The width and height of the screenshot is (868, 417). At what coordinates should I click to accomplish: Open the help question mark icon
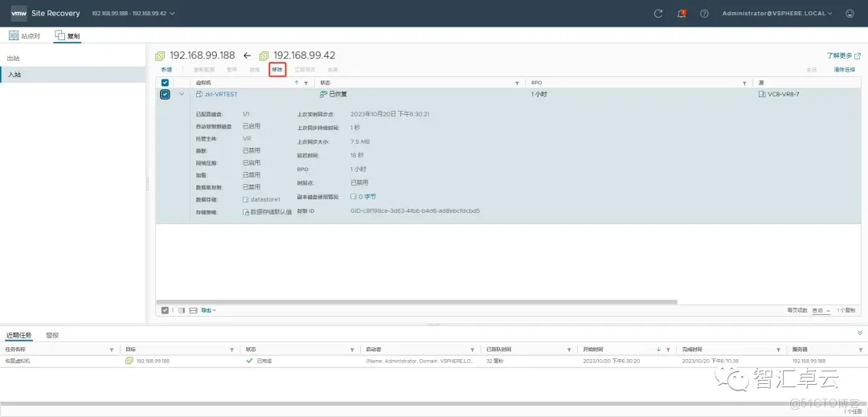pos(704,14)
